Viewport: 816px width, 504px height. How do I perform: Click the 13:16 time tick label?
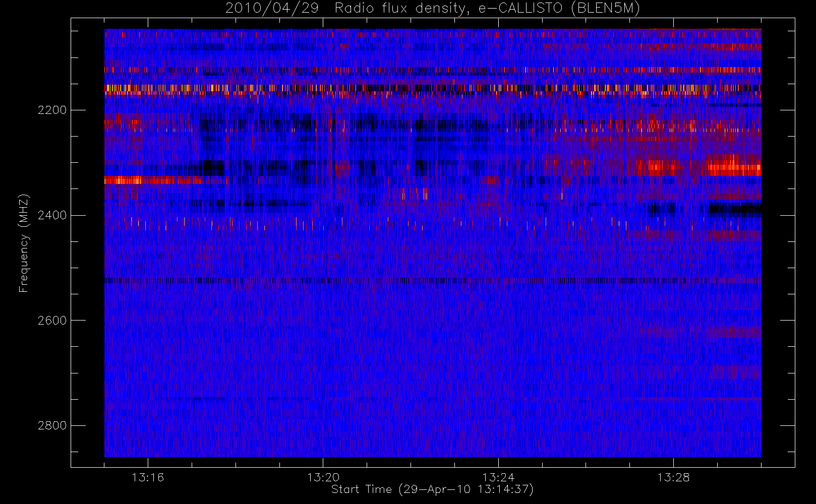pyautogui.click(x=148, y=477)
